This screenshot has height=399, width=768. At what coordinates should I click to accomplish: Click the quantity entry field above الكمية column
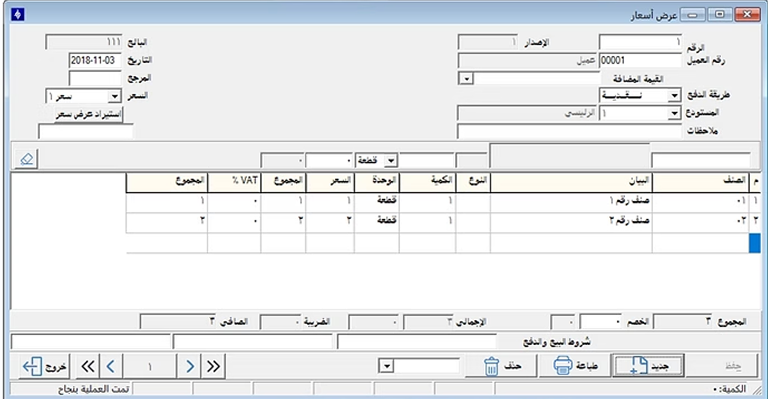[427, 161]
